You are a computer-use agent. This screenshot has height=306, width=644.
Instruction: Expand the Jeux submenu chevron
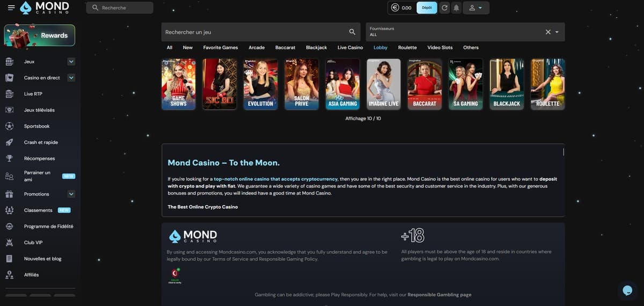(71, 62)
